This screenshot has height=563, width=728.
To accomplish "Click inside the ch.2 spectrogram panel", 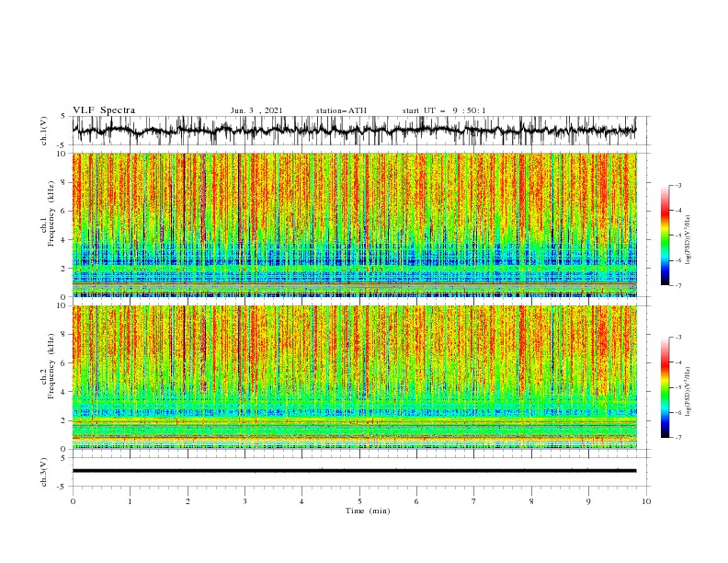I will 354,377.
